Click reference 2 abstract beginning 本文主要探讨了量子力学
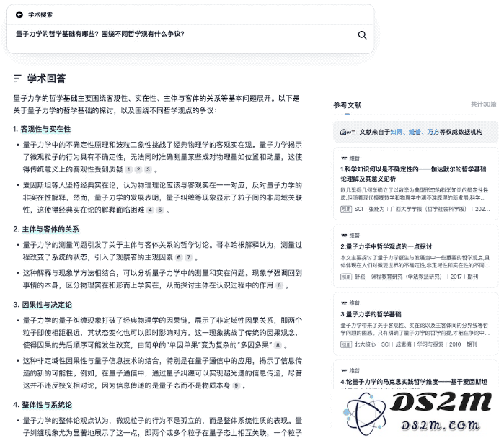504x438 pixels. [415, 261]
